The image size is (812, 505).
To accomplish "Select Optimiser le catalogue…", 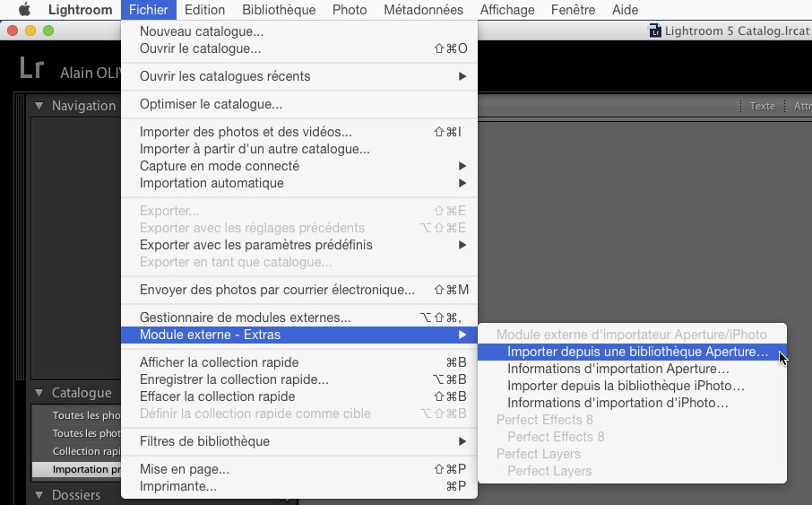I will (x=299, y=104).
